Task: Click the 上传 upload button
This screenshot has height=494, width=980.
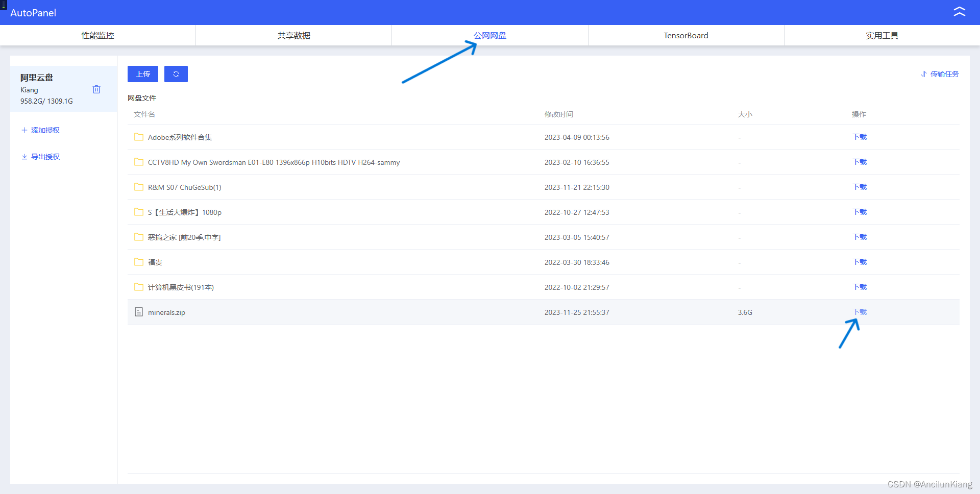Action: [x=143, y=74]
